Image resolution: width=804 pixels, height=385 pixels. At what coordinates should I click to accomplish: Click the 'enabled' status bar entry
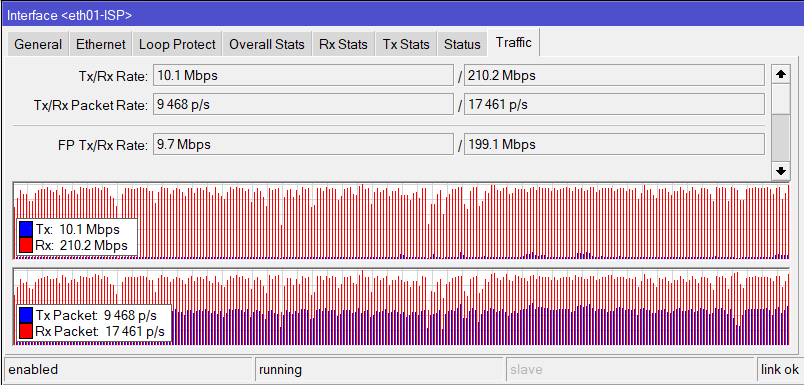click(128, 369)
